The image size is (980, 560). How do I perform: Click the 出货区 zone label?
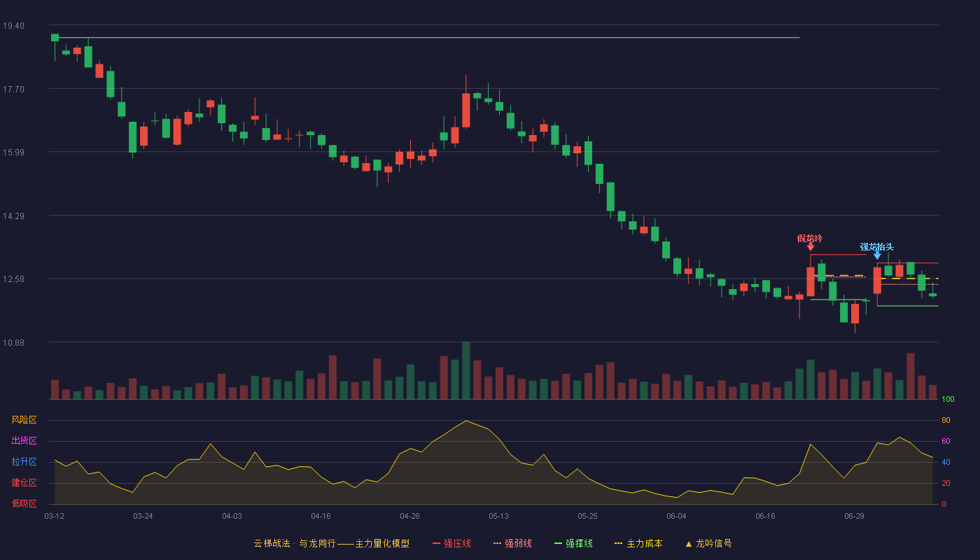pyautogui.click(x=24, y=441)
